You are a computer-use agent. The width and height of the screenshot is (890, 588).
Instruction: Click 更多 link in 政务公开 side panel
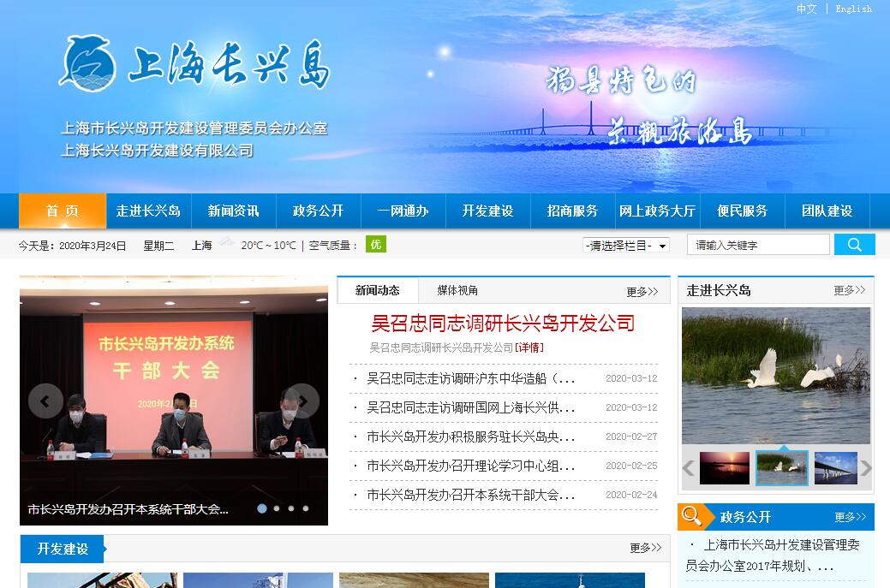(851, 517)
